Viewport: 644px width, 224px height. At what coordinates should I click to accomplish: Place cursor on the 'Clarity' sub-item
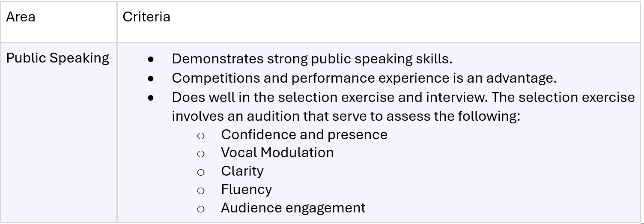tap(242, 171)
